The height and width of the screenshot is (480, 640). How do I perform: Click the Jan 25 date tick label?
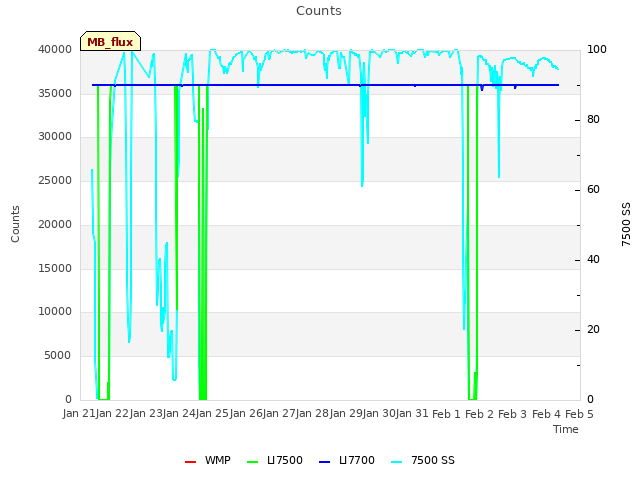[x=212, y=413]
